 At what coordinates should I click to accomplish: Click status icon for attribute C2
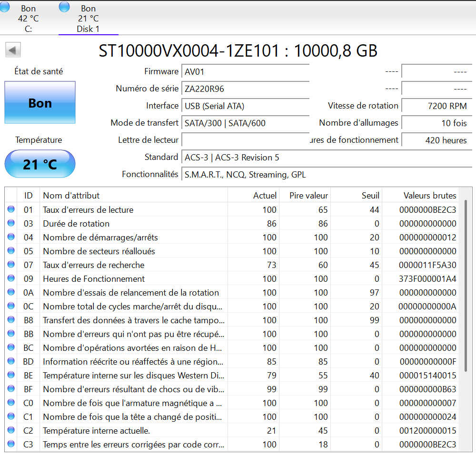point(11,430)
